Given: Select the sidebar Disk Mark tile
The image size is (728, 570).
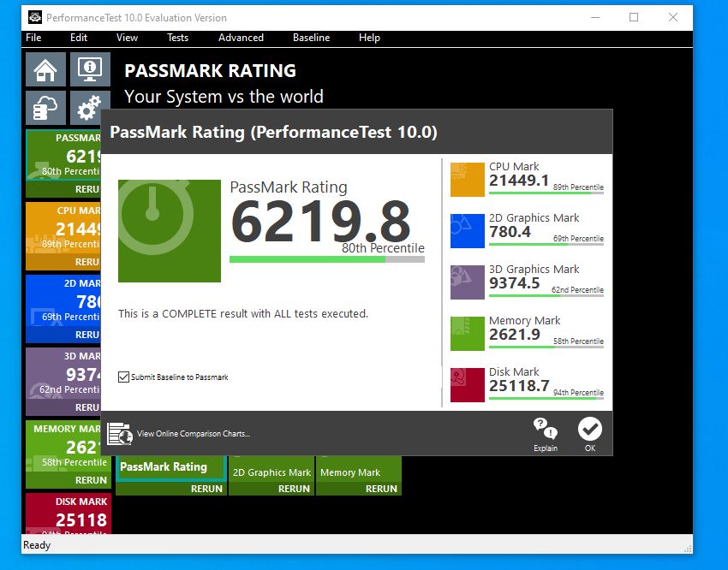Looking at the screenshot, I should tap(69, 514).
